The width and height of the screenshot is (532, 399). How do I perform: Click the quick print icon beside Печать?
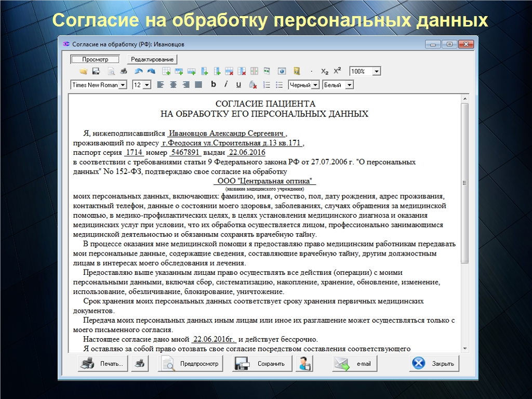click(x=139, y=364)
